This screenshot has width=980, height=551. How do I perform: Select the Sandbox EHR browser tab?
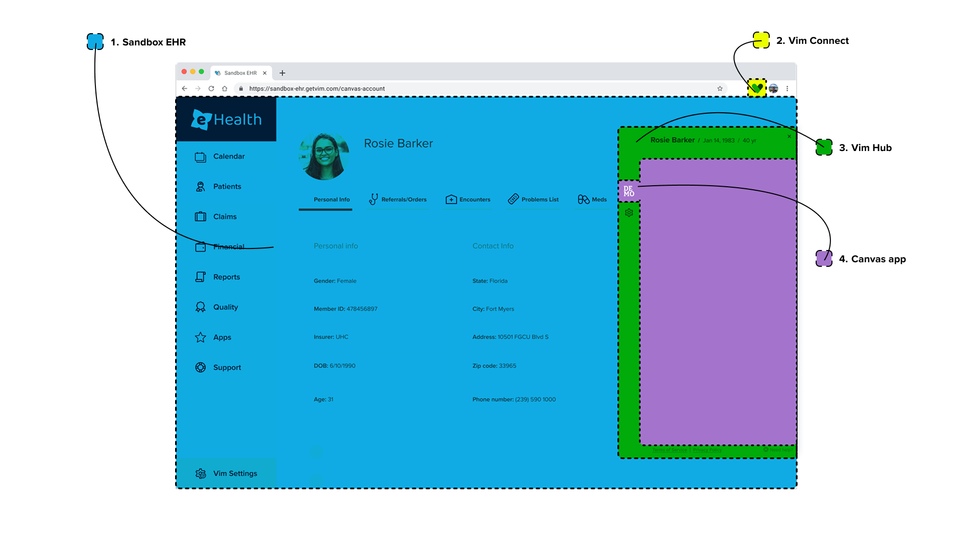240,73
